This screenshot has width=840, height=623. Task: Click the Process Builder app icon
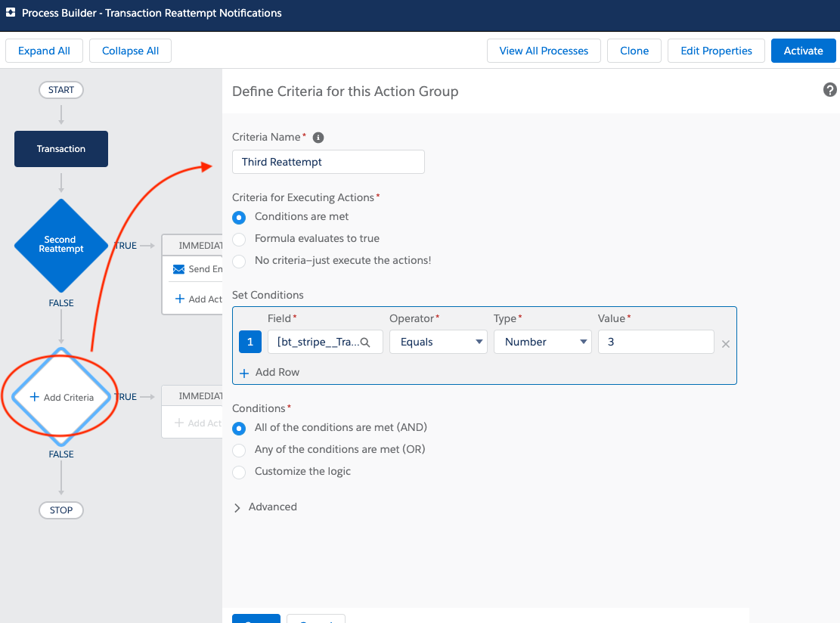[x=10, y=12]
